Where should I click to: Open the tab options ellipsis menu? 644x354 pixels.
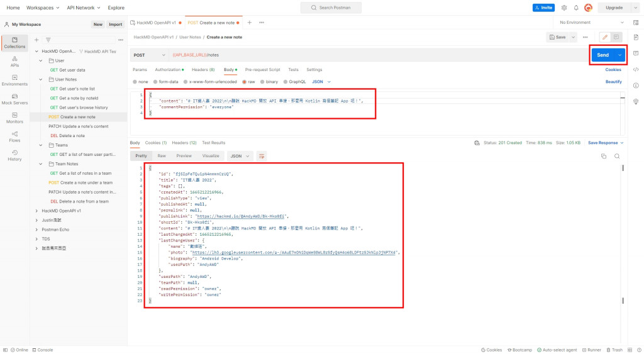[x=262, y=23]
